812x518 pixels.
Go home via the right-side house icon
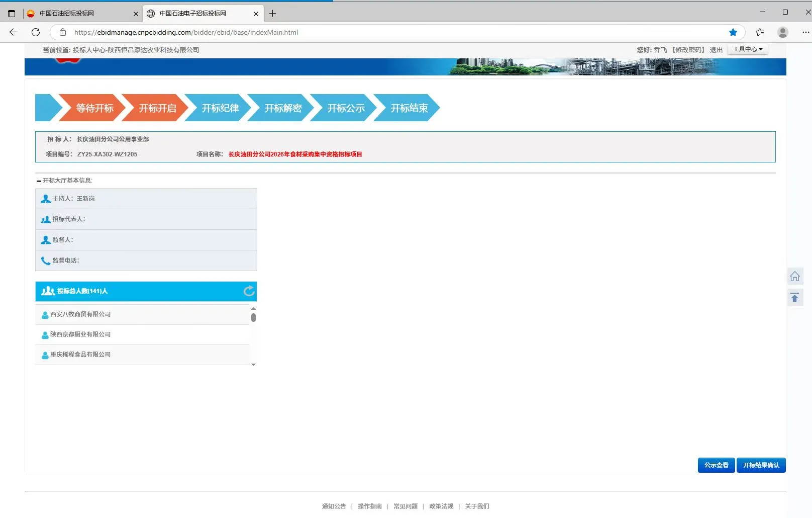(x=795, y=276)
